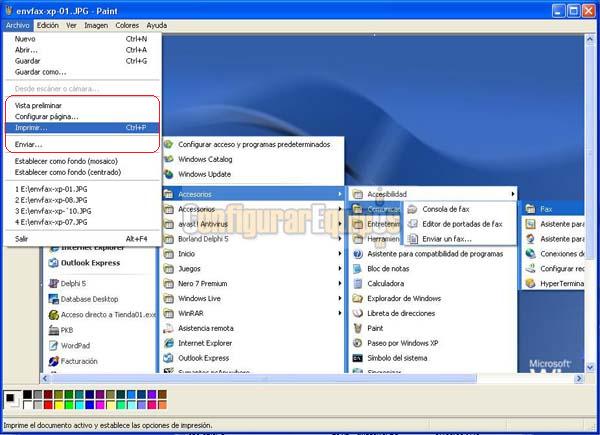Click the horizontal scrollbar thumb
This screenshot has height=435, width=600.
point(264,378)
